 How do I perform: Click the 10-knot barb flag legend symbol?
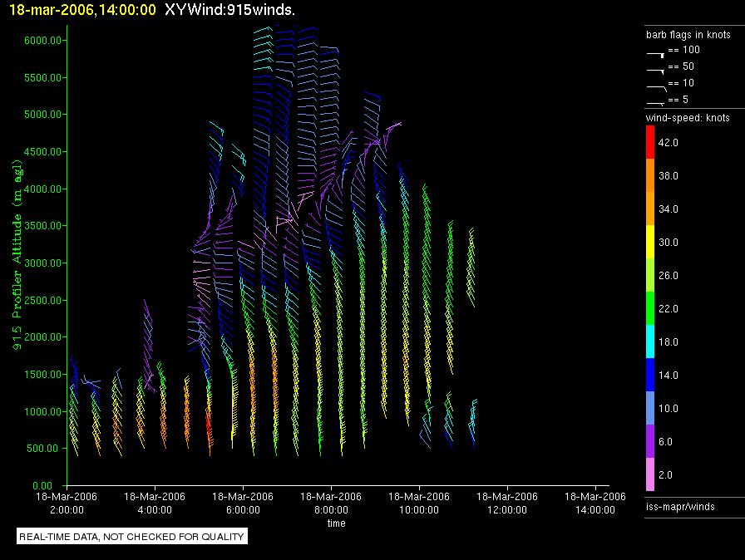pyautogui.click(x=655, y=86)
